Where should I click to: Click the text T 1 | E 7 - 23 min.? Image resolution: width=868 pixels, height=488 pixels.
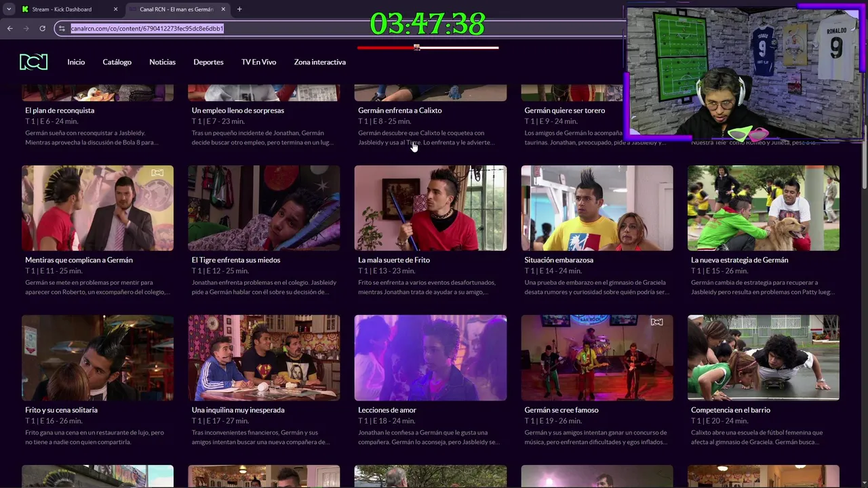tap(218, 121)
